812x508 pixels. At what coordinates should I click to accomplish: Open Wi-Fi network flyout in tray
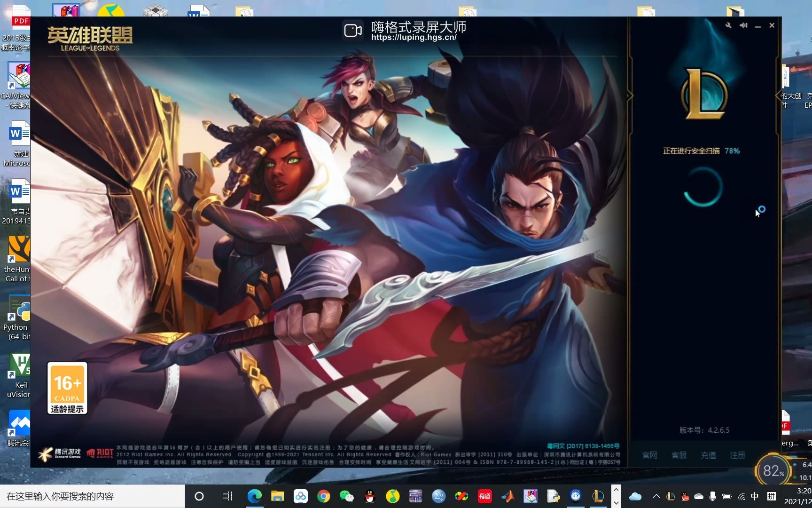[741, 496]
